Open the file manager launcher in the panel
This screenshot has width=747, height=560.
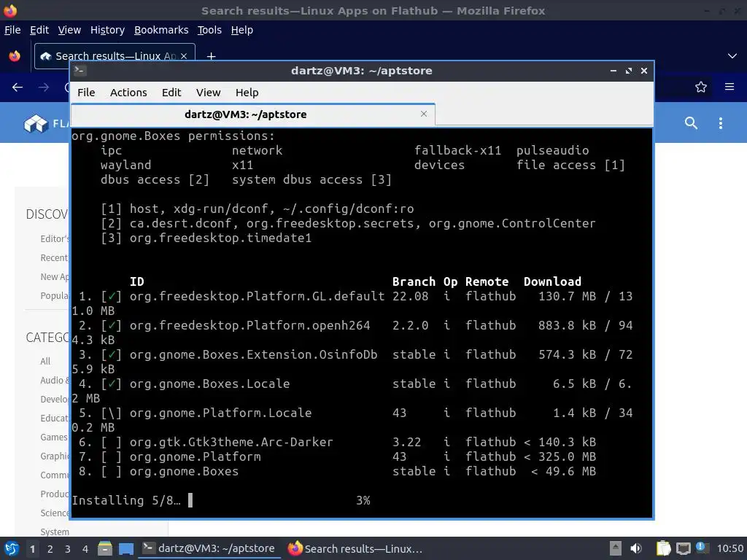105,548
